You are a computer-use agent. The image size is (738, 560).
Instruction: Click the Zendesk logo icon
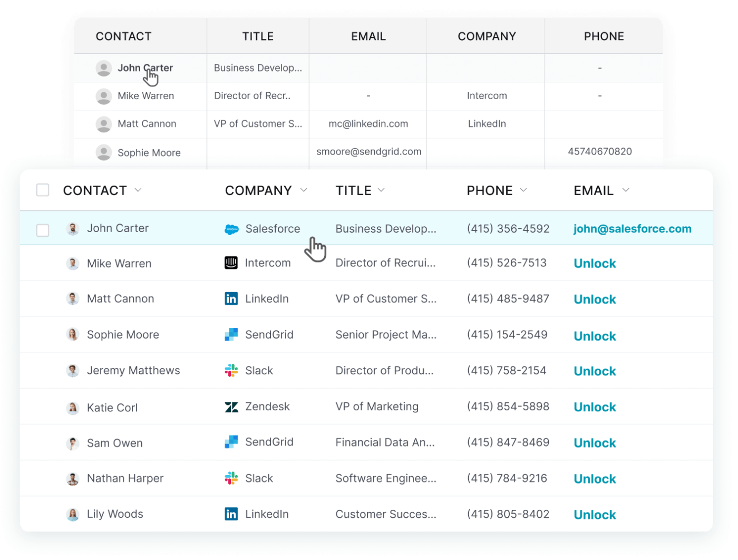pos(231,407)
